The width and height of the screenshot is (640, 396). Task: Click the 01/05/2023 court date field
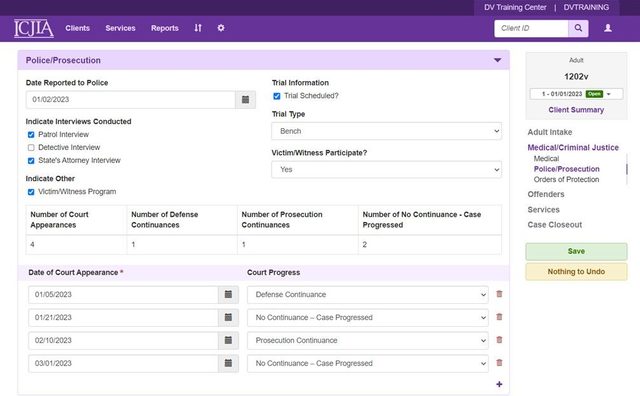(x=123, y=294)
